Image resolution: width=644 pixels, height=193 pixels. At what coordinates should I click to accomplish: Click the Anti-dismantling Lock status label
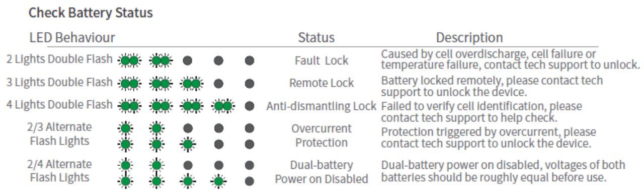(321, 106)
